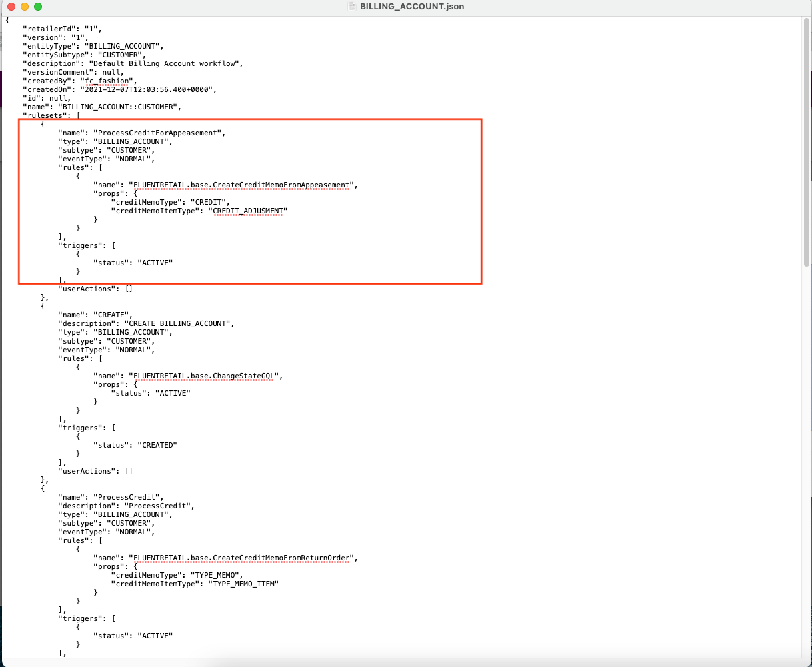Click FLUENTRETAIL.base.ChangeStateGQL rule name
The height and width of the screenshot is (667, 812).
click(205, 376)
